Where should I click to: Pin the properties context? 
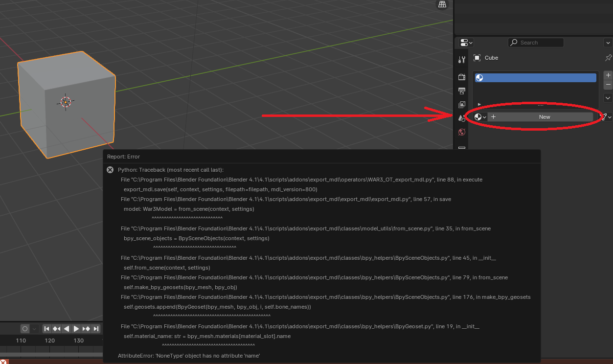tap(608, 58)
